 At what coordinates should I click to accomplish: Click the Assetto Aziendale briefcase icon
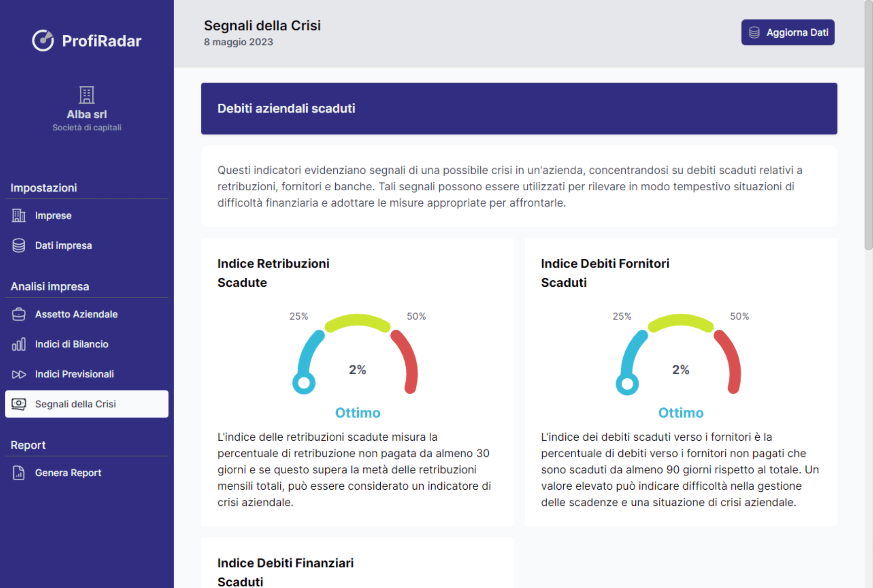point(18,314)
